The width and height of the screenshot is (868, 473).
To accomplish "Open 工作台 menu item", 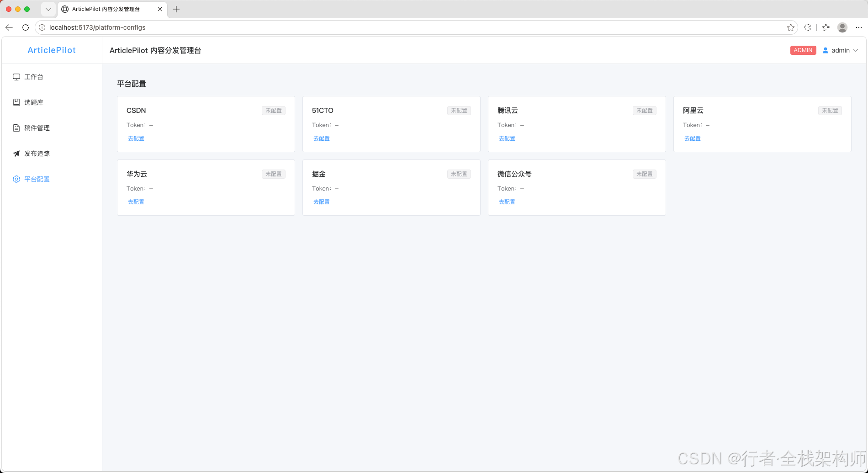I will (x=52, y=77).
